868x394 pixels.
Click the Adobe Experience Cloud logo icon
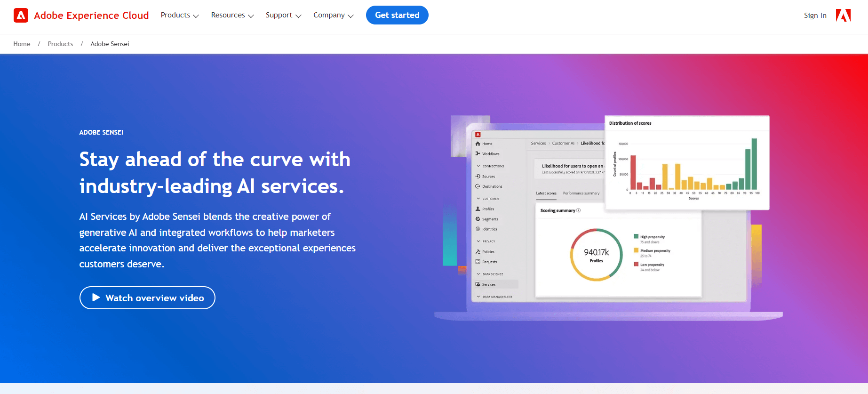pos(21,16)
